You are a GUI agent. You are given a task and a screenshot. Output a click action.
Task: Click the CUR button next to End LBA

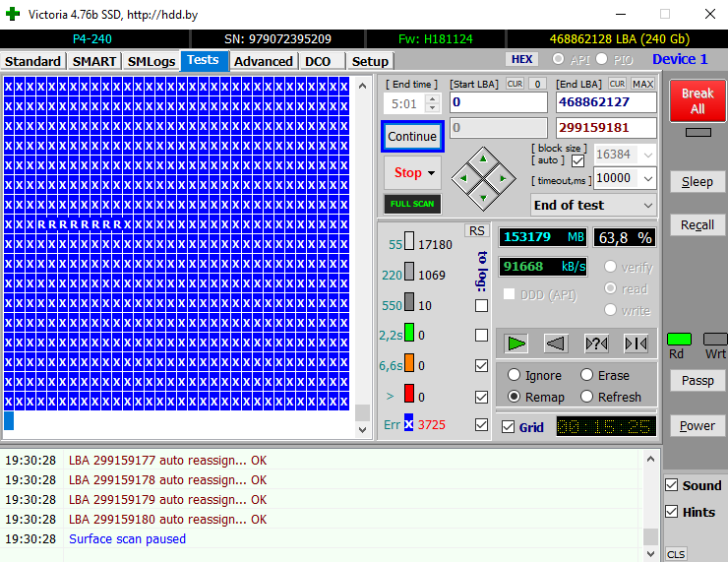tap(617, 84)
